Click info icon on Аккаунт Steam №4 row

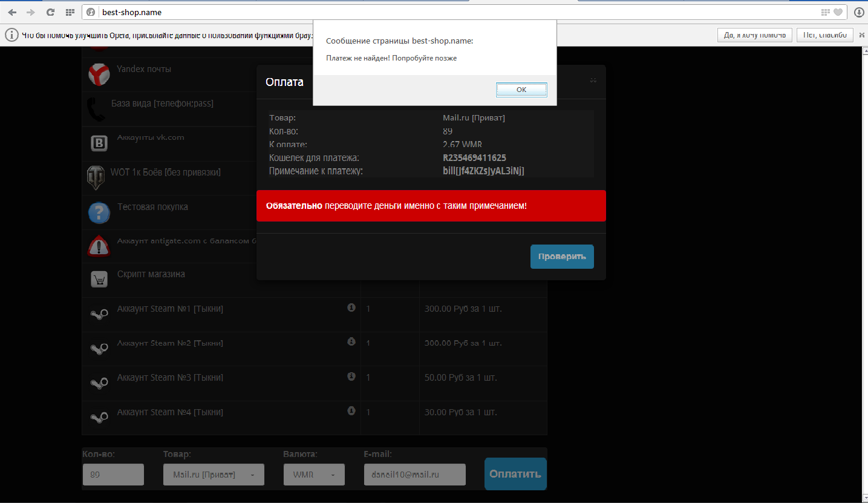(x=351, y=410)
